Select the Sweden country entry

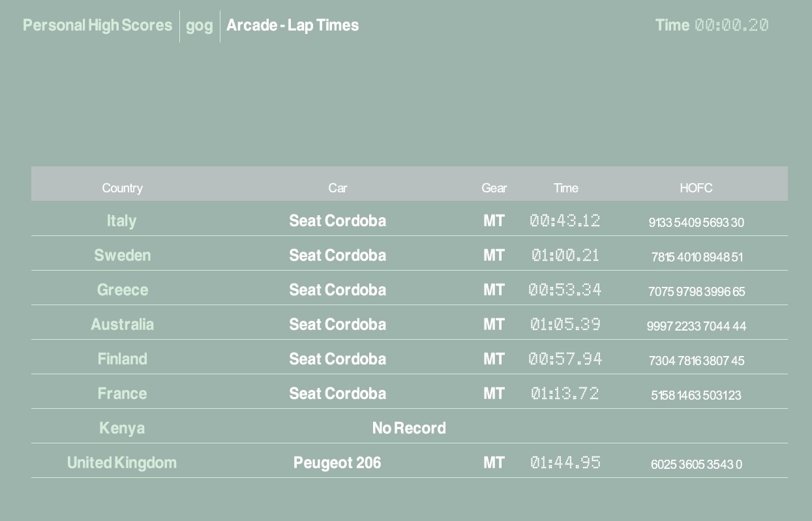(122, 256)
